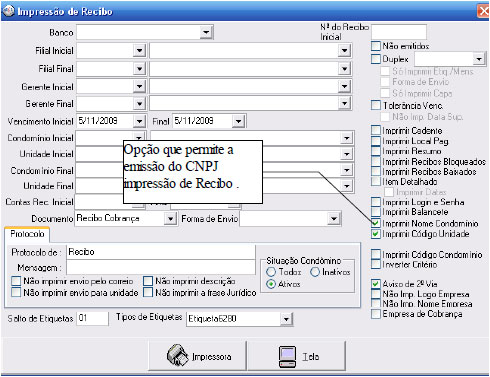Click the Mensagem input field
Image resolution: width=490 pixels, height=377 pixels.
(x=161, y=267)
